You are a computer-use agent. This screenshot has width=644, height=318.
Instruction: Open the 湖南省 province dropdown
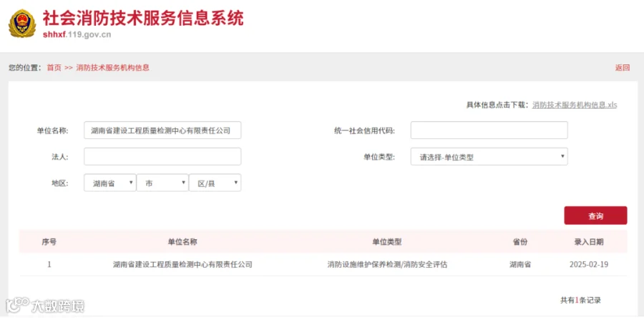point(110,183)
